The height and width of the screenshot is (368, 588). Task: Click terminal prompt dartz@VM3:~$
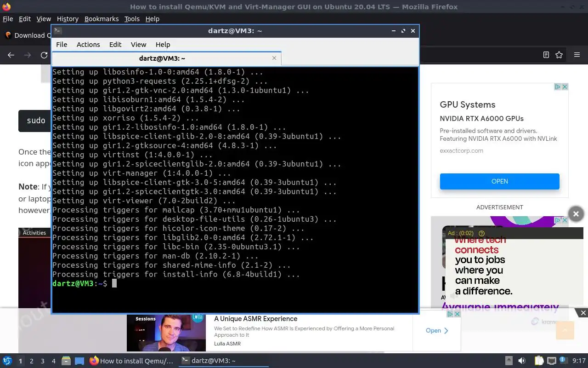point(79,283)
